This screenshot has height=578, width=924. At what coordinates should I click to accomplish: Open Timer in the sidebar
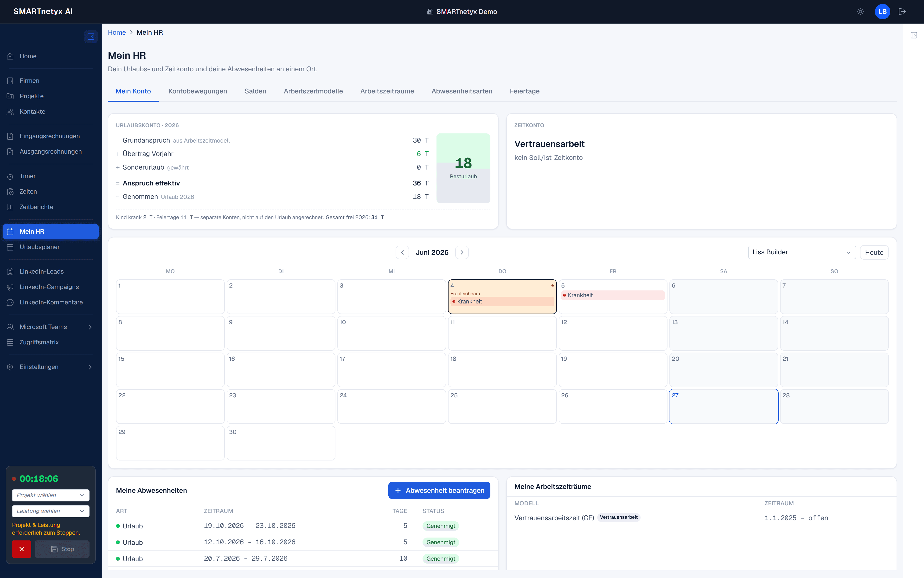tap(50, 176)
